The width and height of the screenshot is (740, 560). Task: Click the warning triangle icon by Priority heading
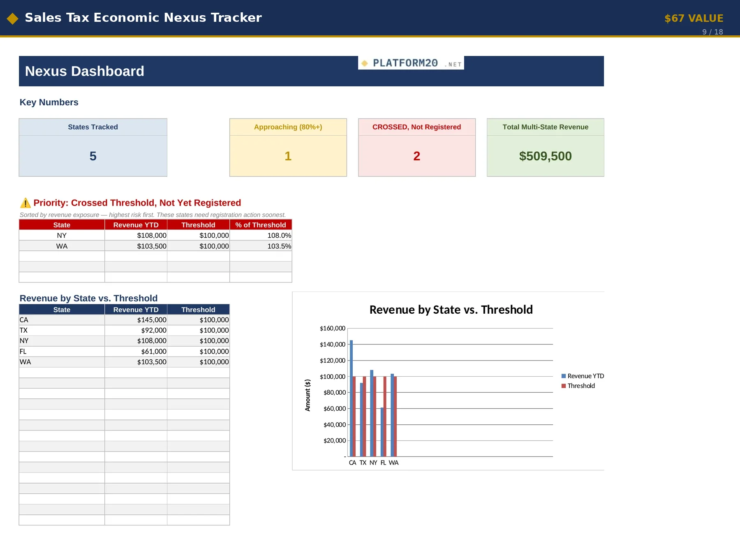coord(25,203)
